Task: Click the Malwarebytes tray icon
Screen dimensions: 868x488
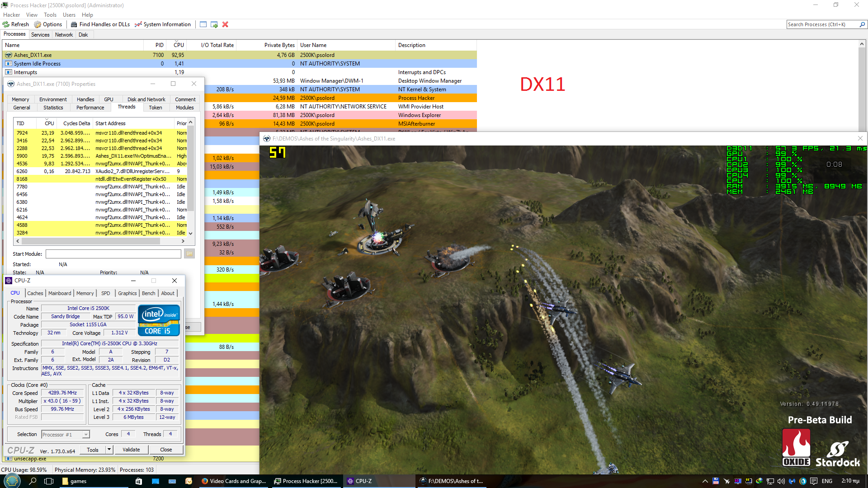Action: (792, 481)
